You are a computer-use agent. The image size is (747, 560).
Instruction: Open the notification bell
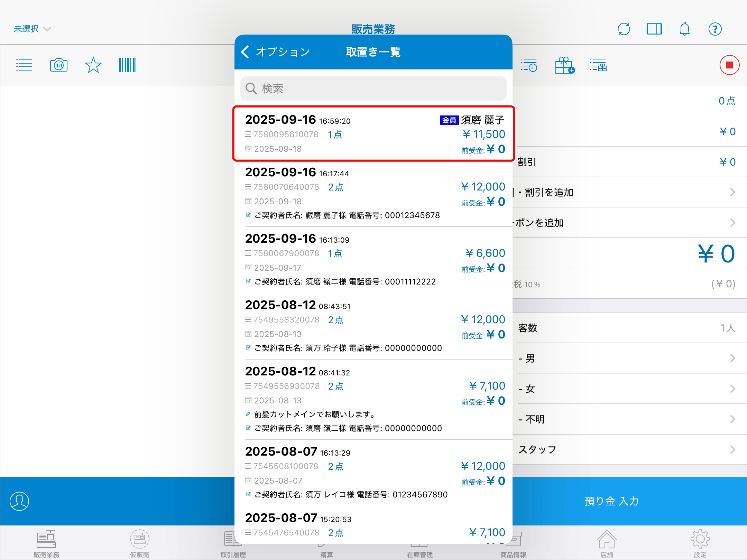[684, 29]
